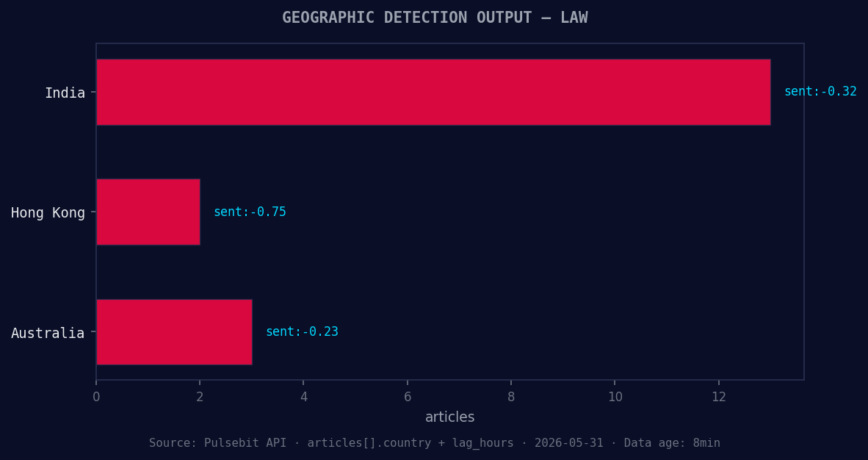
Task: Click the Hong Kong red bar
Action: pos(148,212)
